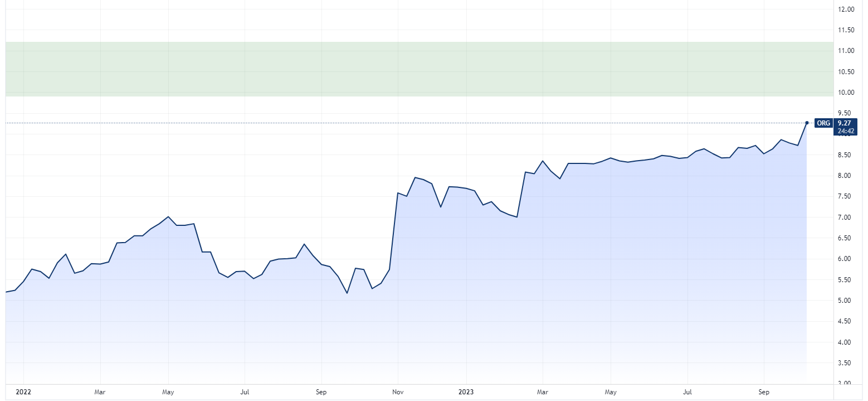Click the first Jul label on time axis
The width and height of the screenshot is (868, 401).
[245, 392]
